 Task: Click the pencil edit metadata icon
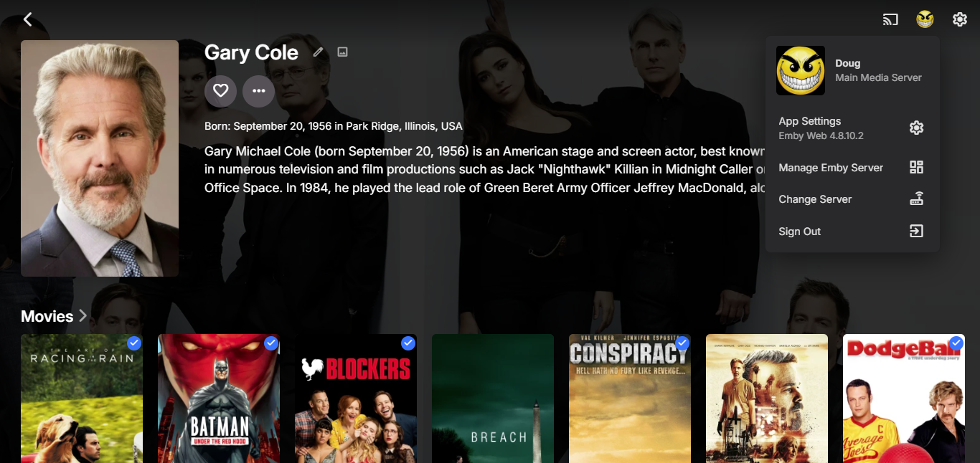[x=319, y=52]
